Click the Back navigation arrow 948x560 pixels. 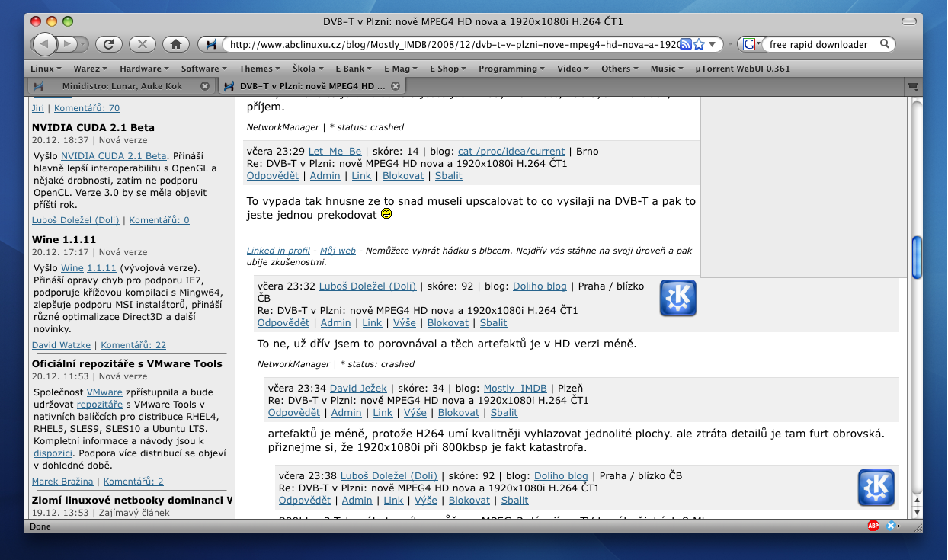[x=45, y=44]
